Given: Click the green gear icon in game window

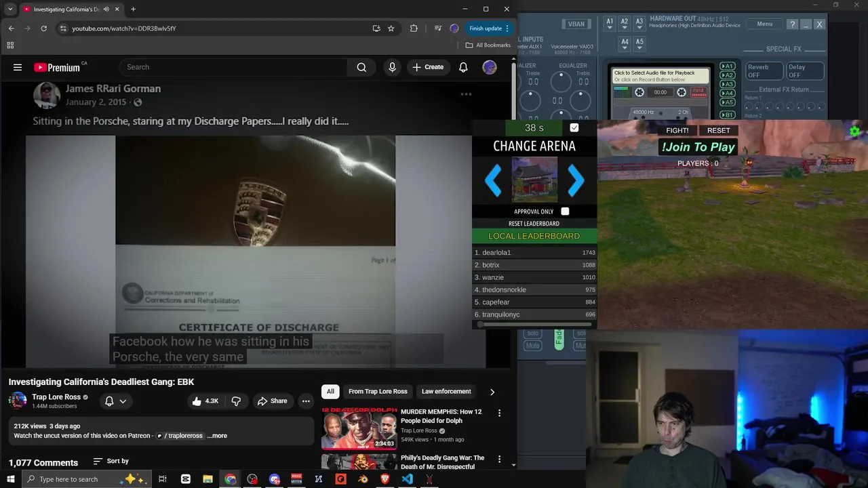Looking at the screenshot, I should click(x=854, y=131).
